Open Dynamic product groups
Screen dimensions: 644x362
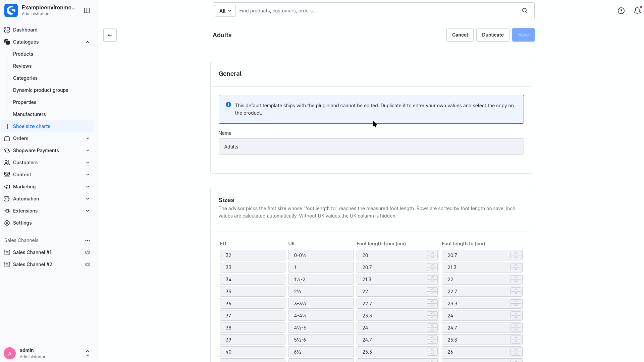point(41,90)
